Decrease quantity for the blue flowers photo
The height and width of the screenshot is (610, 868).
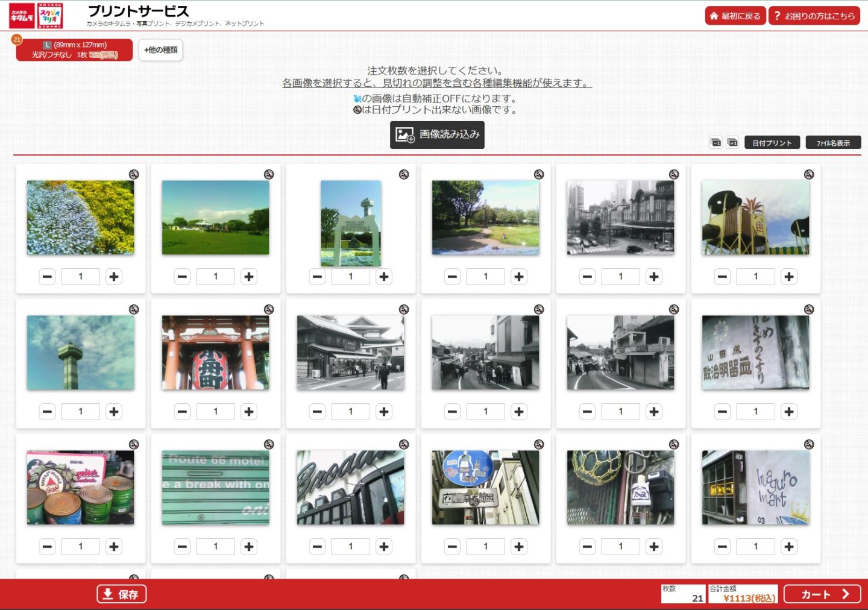pyautogui.click(x=48, y=277)
